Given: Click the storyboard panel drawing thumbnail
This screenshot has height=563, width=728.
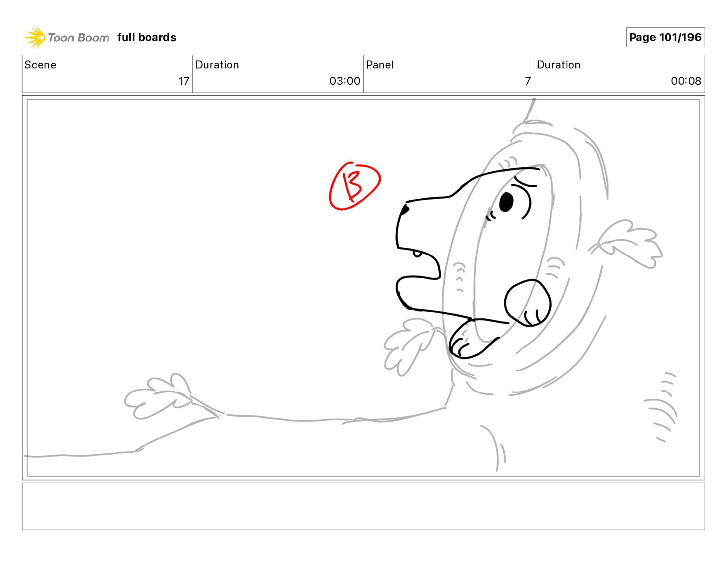Looking at the screenshot, I should coord(363,288).
